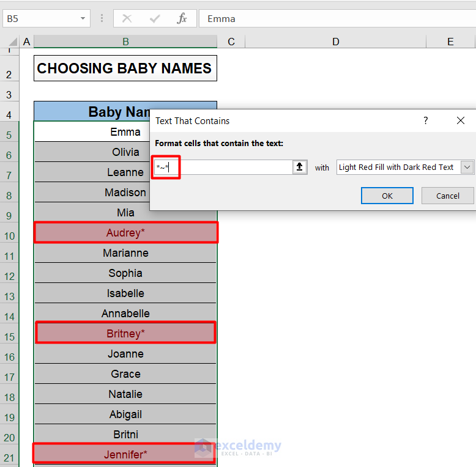This screenshot has width=476, height=467.
Task: Click the cell containing Madison
Action: 125,193
